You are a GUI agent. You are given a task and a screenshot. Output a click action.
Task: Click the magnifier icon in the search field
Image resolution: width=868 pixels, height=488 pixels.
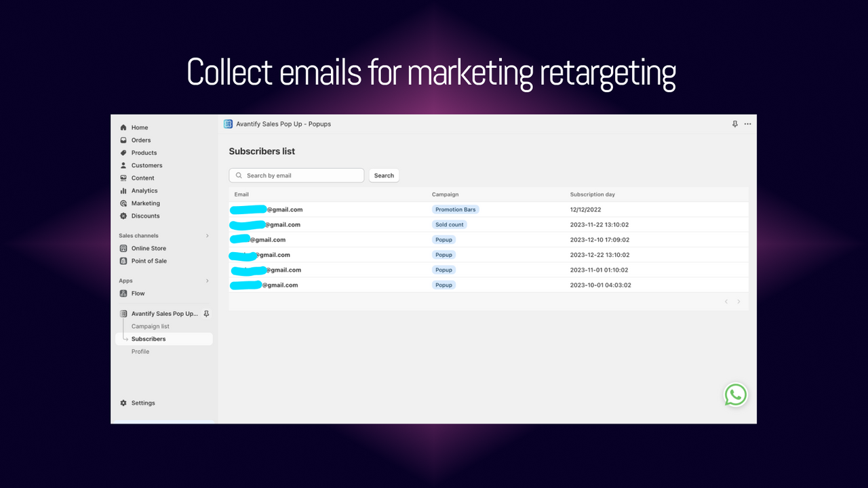pyautogui.click(x=239, y=176)
